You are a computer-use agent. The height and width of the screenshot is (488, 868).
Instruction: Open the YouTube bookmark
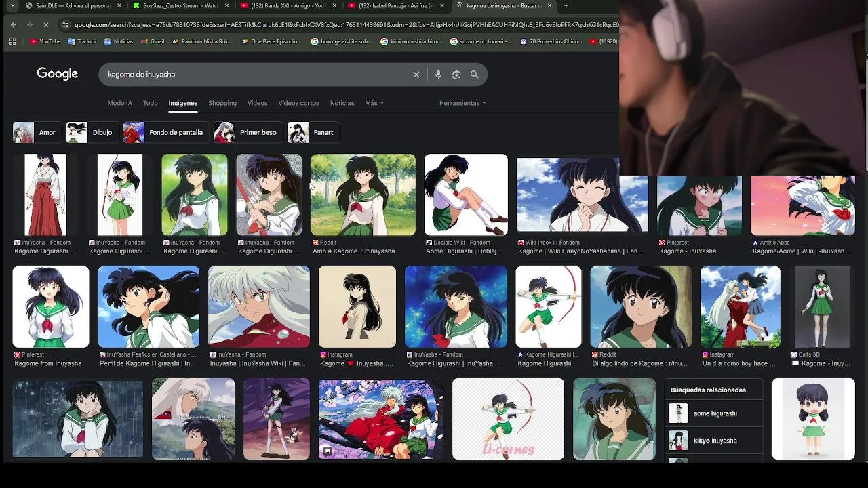(x=45, y=41)
